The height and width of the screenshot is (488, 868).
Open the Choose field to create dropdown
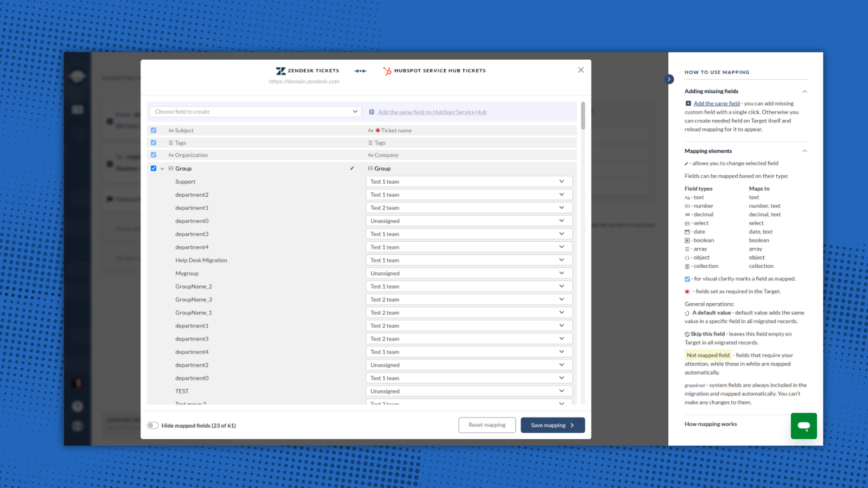coord(255,112)
